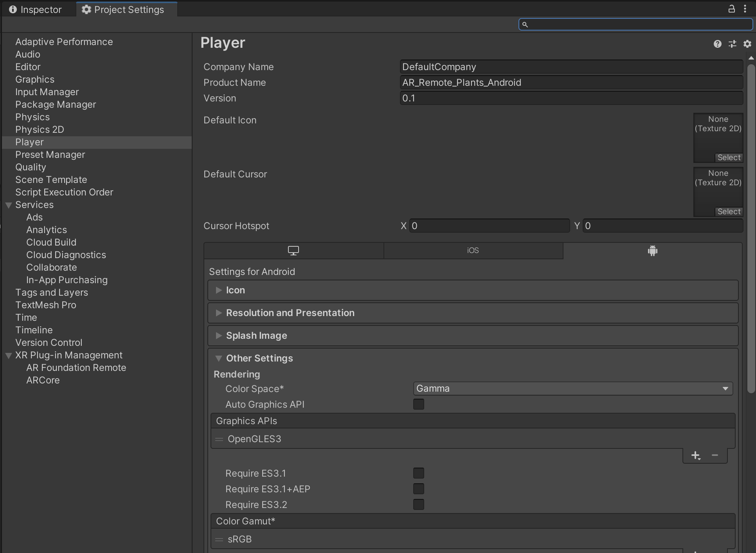Open Player help documentation icon
Screen dimensions: 756x553
pyautogui.click(x=717, y=44)
